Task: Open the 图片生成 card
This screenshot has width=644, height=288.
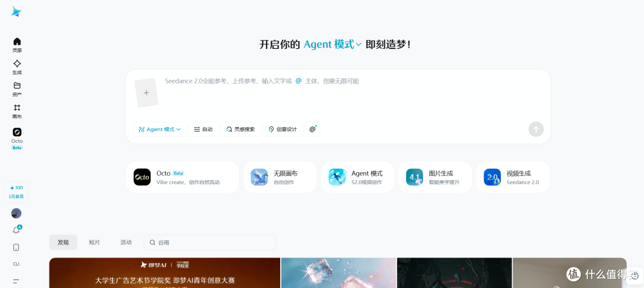Action: tap(435, 177)
